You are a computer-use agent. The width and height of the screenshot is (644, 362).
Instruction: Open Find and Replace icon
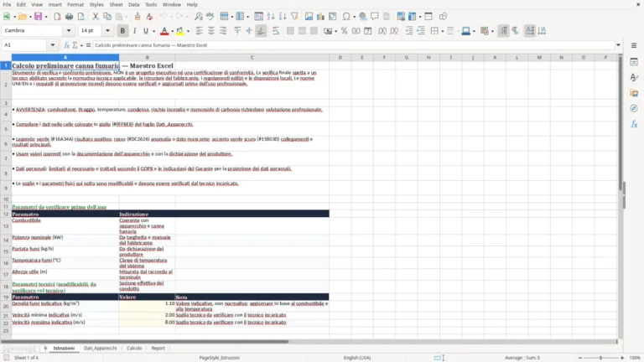tap(199, 17)
